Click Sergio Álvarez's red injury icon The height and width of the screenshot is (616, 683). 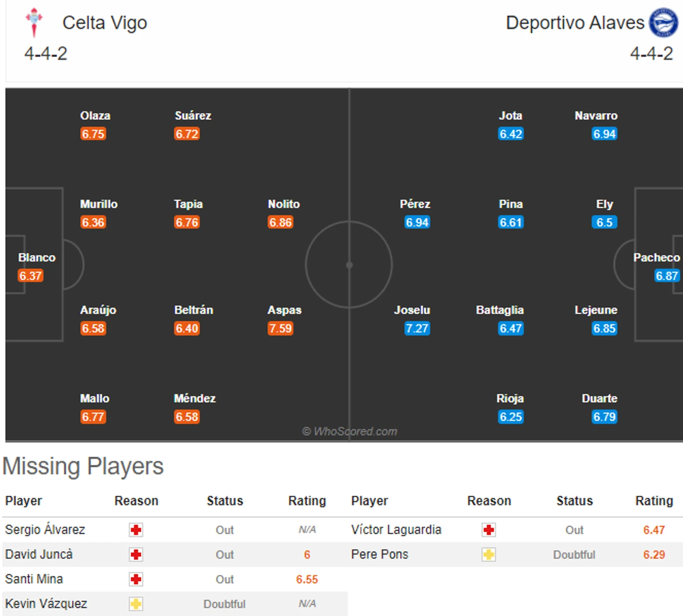point(136,530)
